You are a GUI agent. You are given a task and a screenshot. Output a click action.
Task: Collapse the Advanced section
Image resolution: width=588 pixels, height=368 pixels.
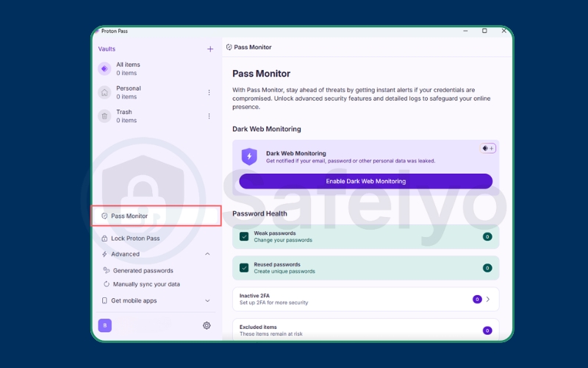pyautogui.click(x=207, y=254)
